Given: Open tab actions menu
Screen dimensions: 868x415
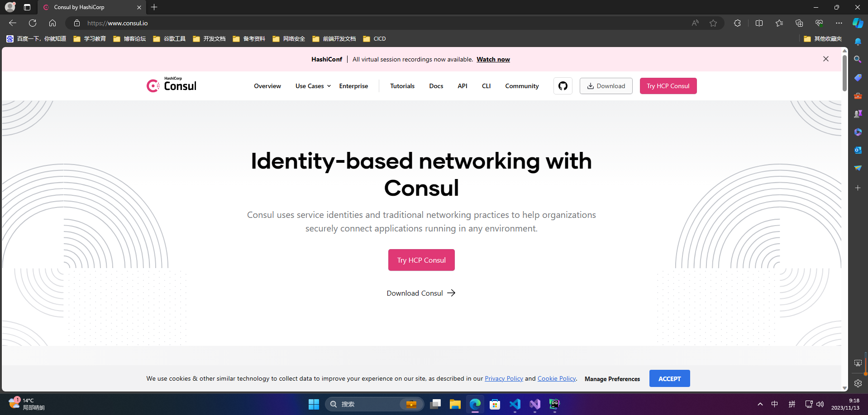Looking at the screenshot, I should [x=27, y=7].
